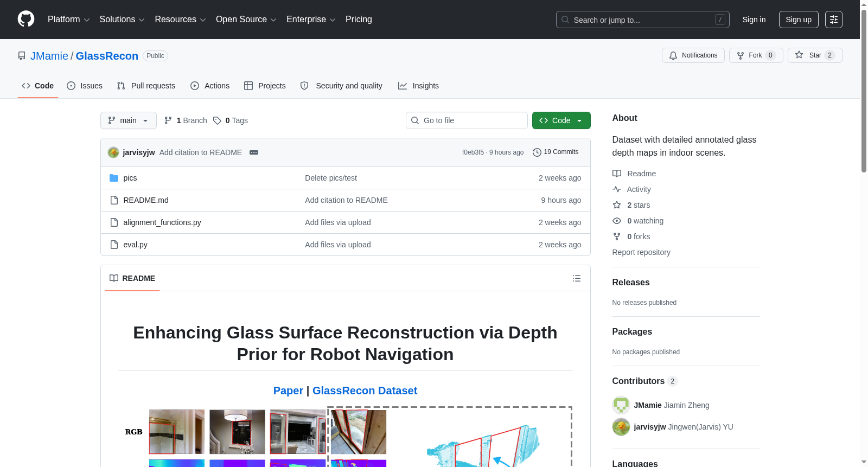
Task: Click the pics folder icon
Action: (114, 178)
